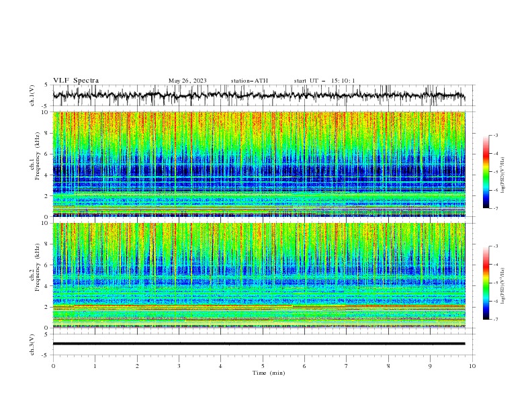Click the time axis tick label "8"
Viewport: 532px width, 411px height.
[x=388, y=366]
